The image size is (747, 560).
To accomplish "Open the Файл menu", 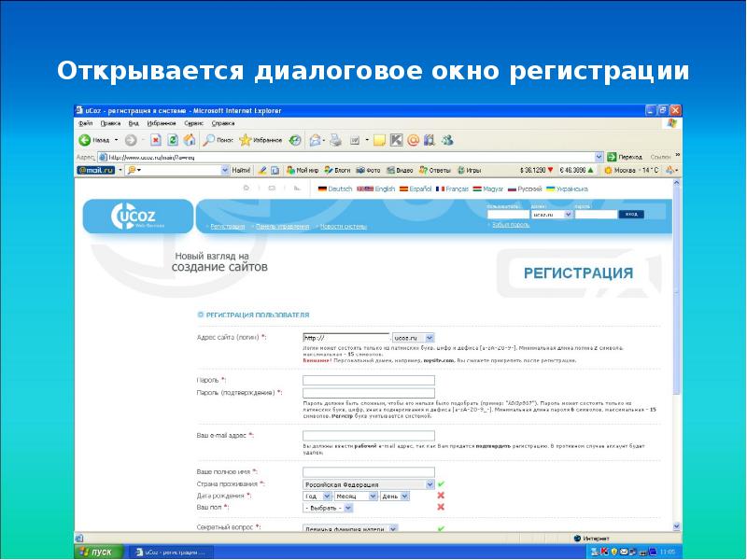I will 85,122.
